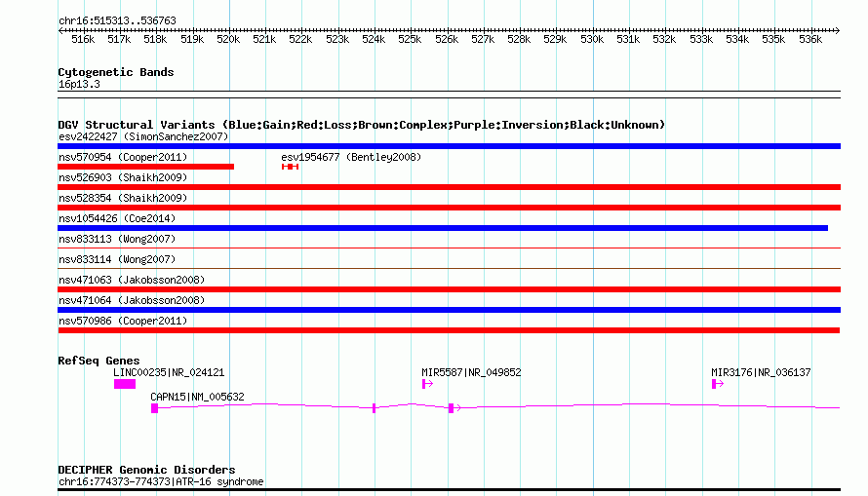This screenshot has width=868, height=496.
Task: Open nsv1054426 (Coe2014) label
Action: pos(117,218)
